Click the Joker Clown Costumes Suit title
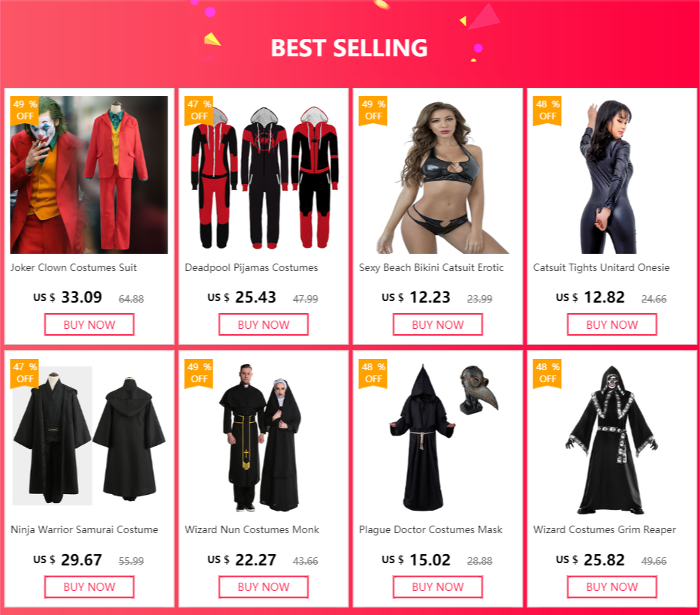Screen dimensions: 700x615 (74, 268)
